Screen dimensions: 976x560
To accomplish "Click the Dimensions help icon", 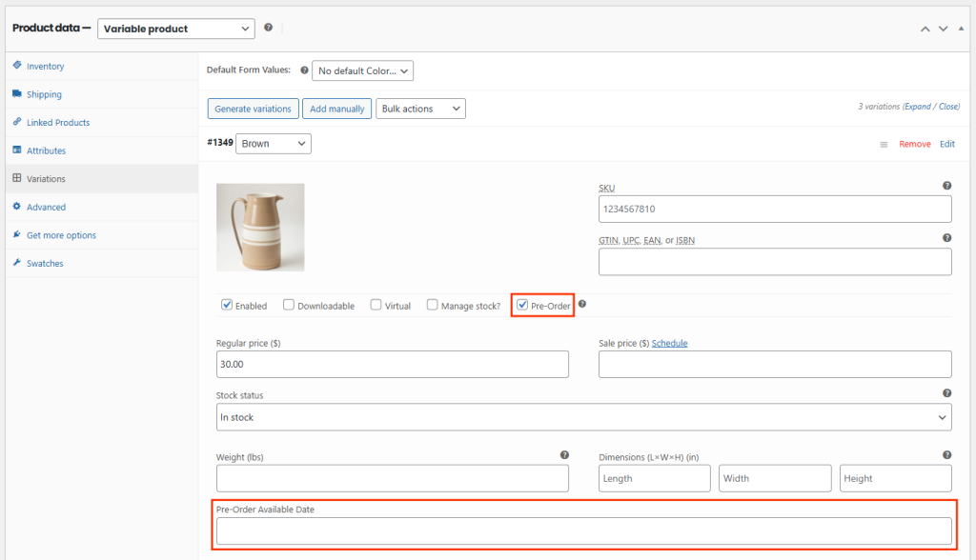I will (946, 455).
